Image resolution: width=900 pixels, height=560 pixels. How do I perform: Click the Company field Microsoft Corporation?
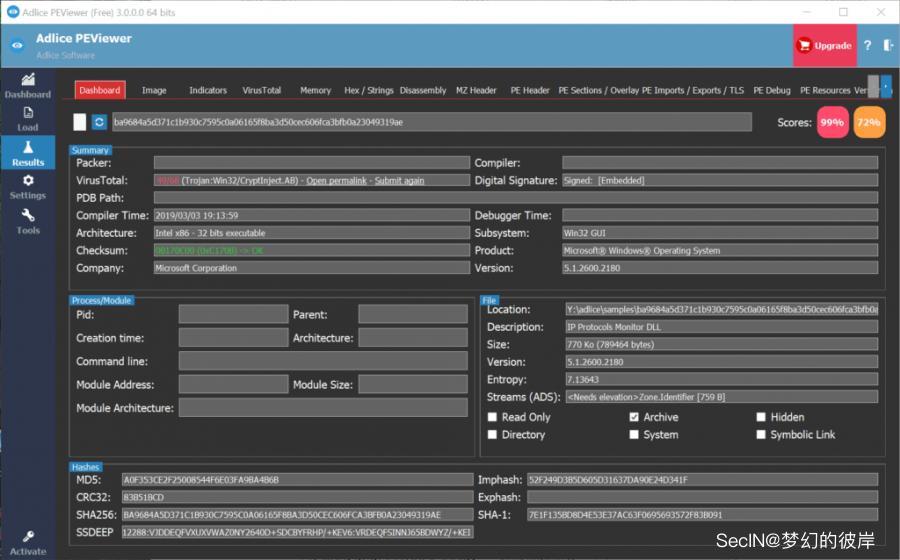[312, 268]
